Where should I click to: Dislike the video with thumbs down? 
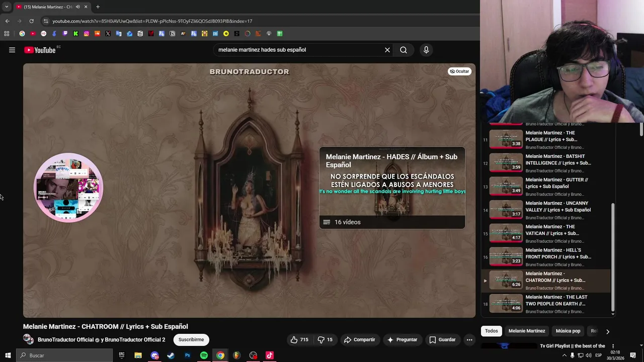[325, 340]
